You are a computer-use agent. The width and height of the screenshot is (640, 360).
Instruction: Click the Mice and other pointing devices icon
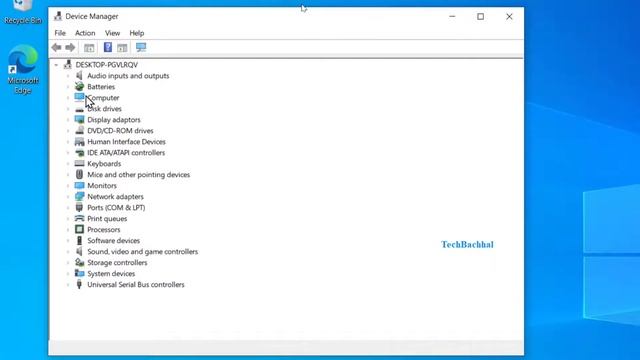(x=79, y=175)
